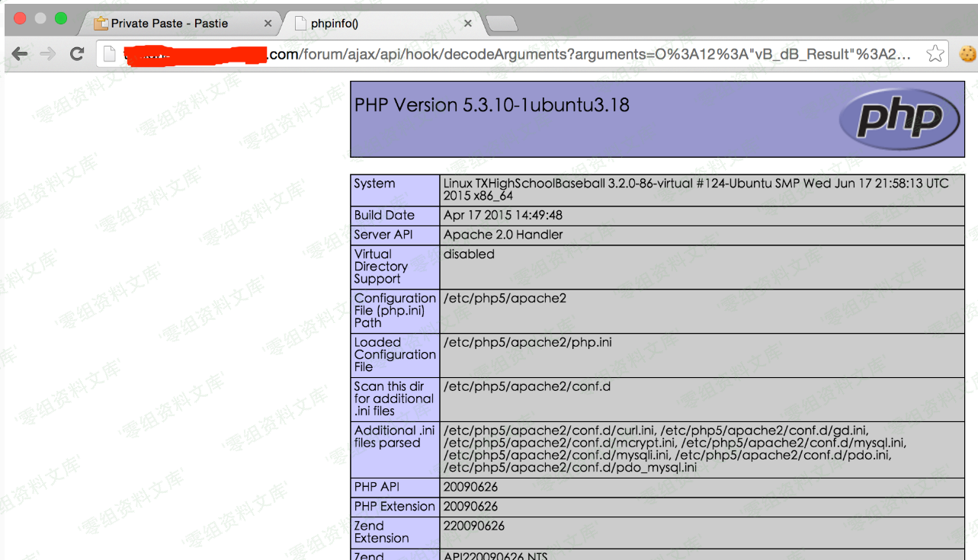Viewport: 978px width, 560px height.
Task: Close the phpinfo() tab
Action: (x=467, y=24)
